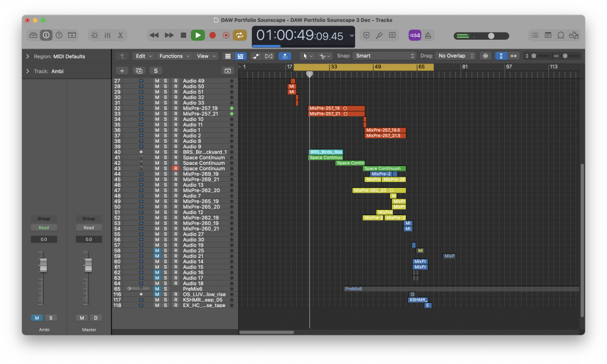Click the Ambi channel strip Mute button
This screenshot has height=364, width=607.
click(37, 318)
